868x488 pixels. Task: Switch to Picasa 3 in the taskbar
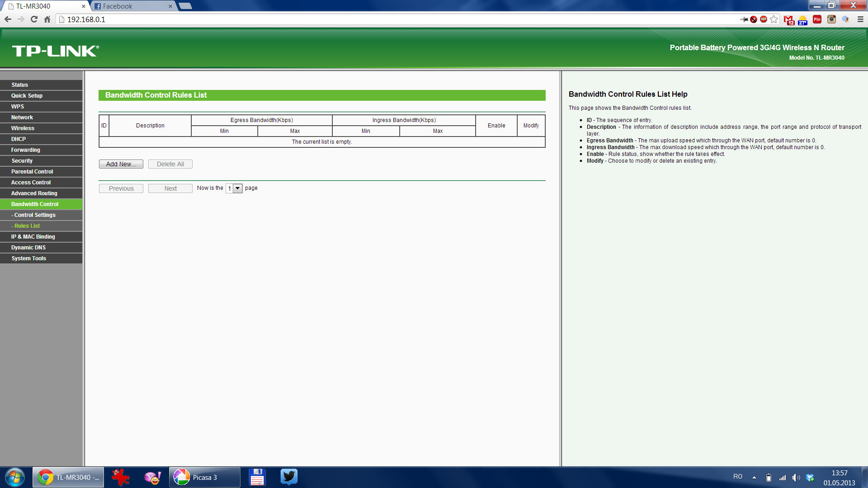click(205, 477)
